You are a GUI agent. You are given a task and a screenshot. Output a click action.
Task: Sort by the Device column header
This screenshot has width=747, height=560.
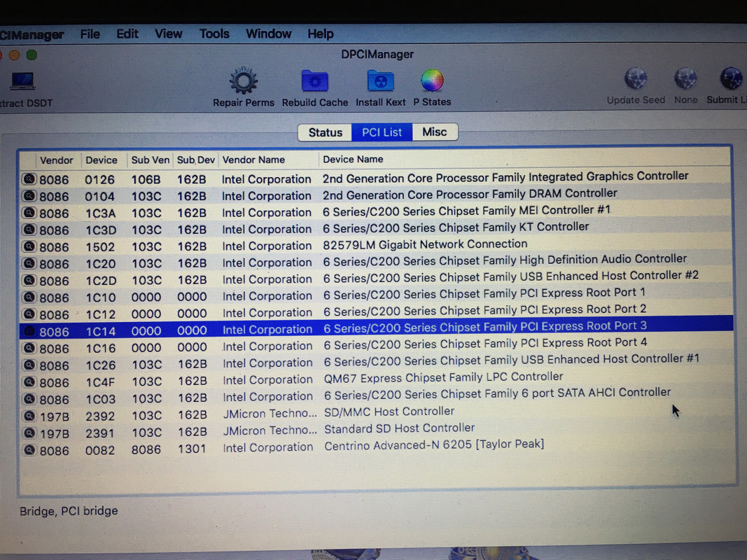coord(101,160)
